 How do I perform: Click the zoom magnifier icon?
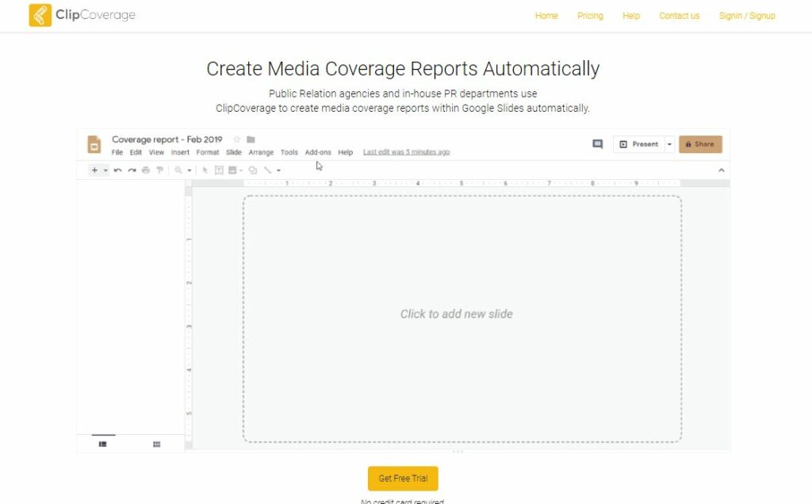click(x=178, y=170)
